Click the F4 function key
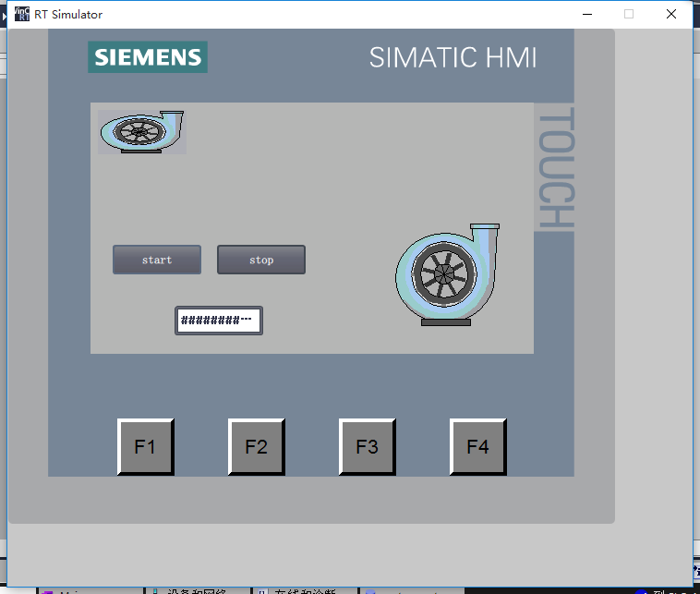This screenshot has height=594, width=700. [477, 446]
